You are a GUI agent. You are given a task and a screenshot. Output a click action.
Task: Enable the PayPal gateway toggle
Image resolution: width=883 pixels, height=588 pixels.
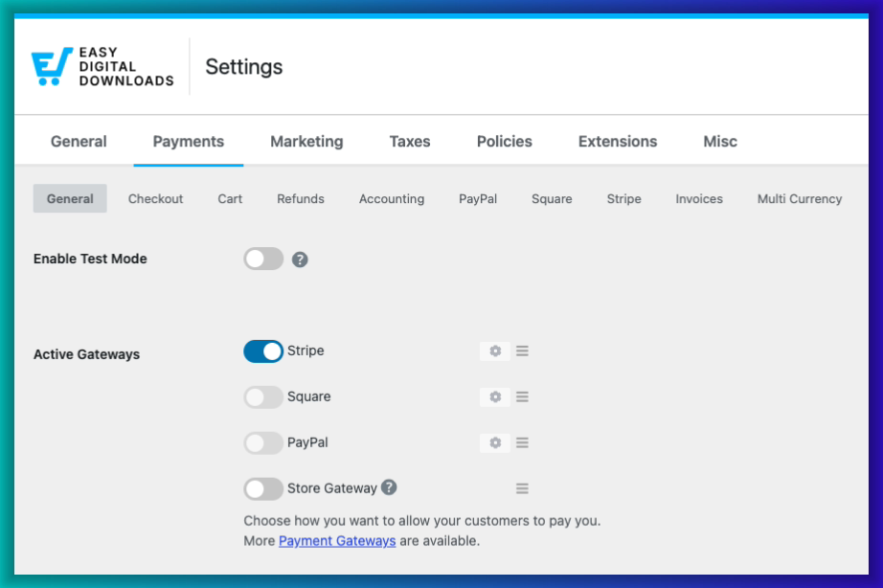263,442
